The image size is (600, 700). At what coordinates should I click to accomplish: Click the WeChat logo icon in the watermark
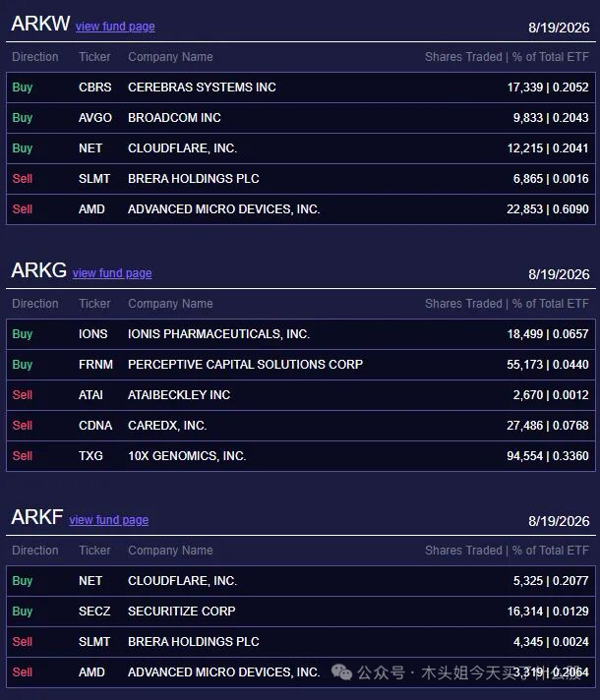point(341,671)
